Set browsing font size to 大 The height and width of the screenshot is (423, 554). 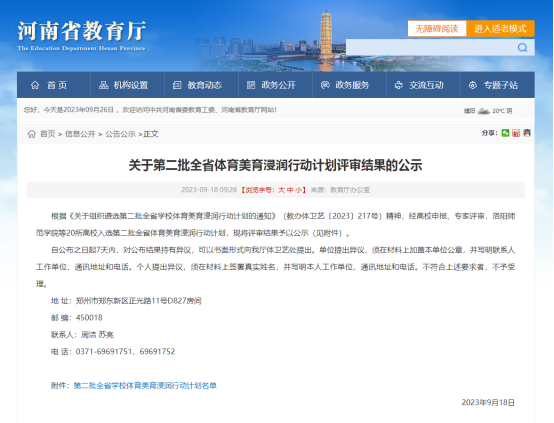click(x=281, y=190)
